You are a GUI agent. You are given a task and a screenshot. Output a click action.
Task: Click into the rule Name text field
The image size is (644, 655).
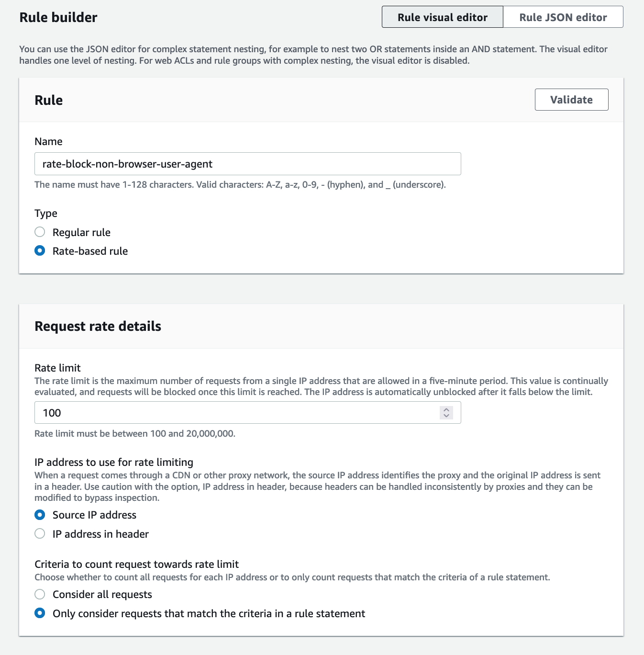pyautogui.click(x=247, y=164)
